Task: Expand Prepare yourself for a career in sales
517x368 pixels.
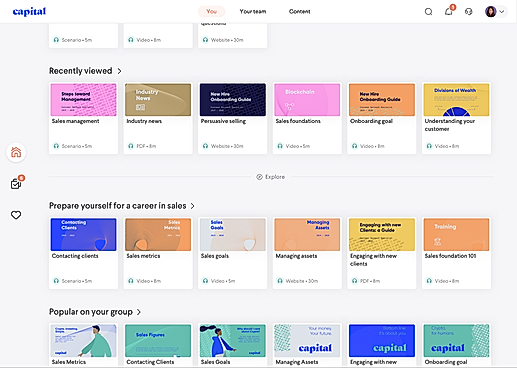Action: (x=192, y=206)
